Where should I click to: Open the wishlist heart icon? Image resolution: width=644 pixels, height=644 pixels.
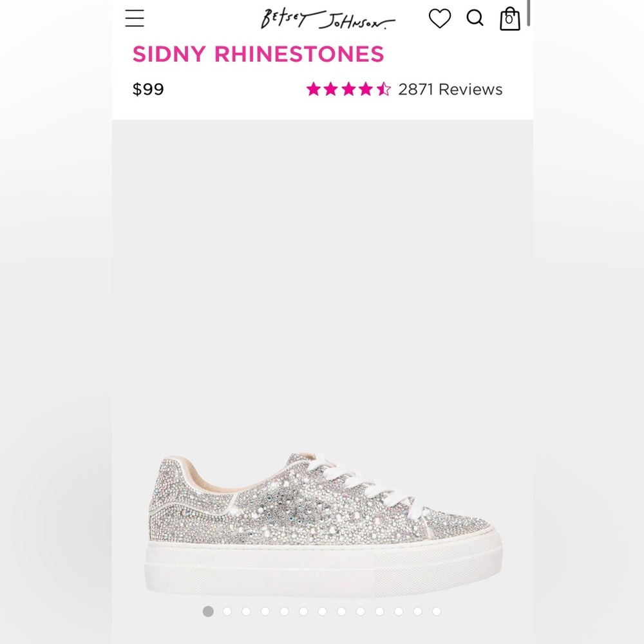[x=439, y=19]
